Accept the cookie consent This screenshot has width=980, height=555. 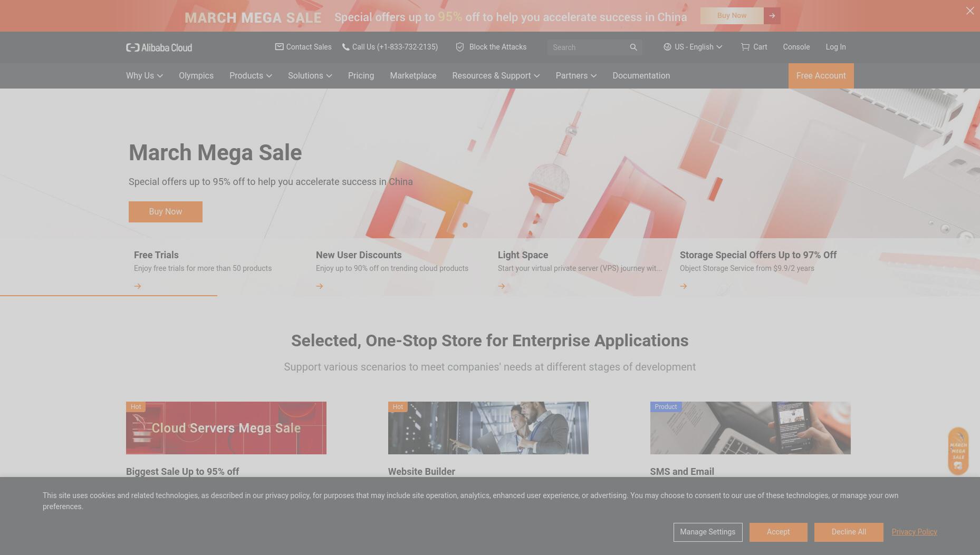click(x=778, y=532)
